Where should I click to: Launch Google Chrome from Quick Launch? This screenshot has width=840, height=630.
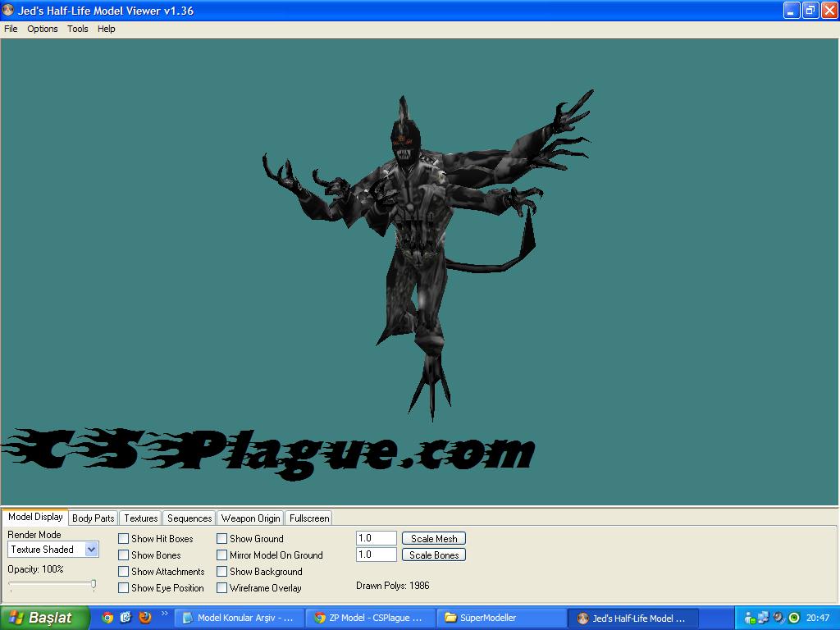pyautogui.click(x=107, y=618)
